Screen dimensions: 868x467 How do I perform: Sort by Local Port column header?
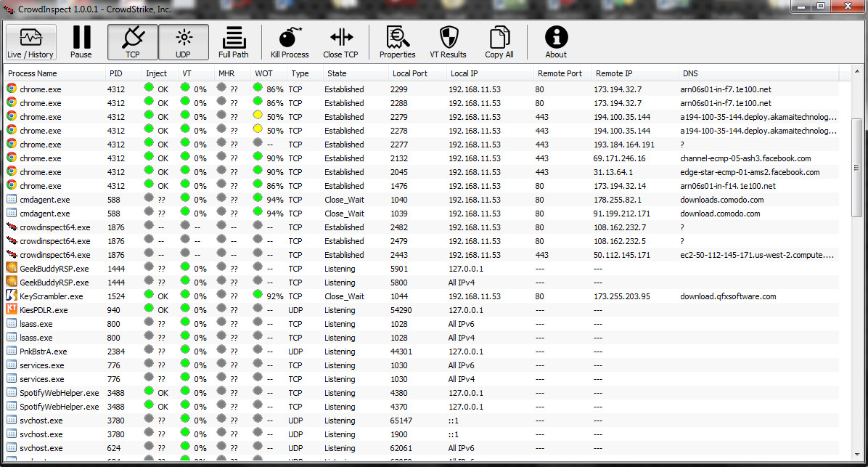point(417,73)
